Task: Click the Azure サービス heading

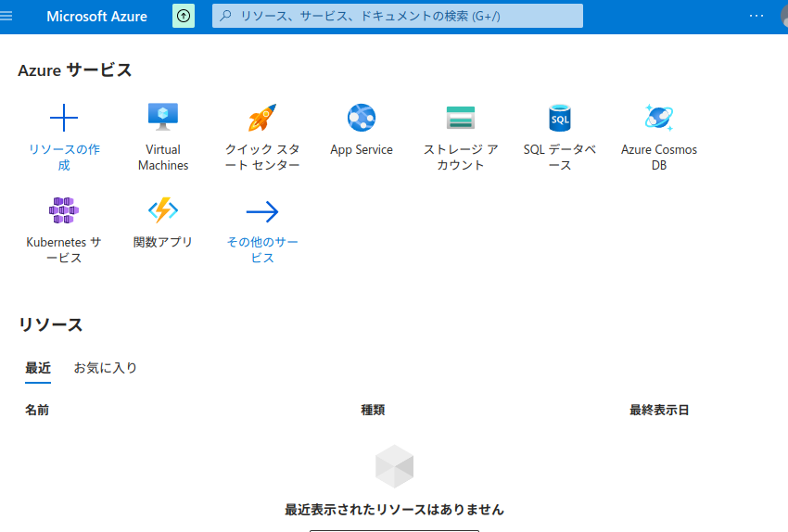Action: click(75, 70)
